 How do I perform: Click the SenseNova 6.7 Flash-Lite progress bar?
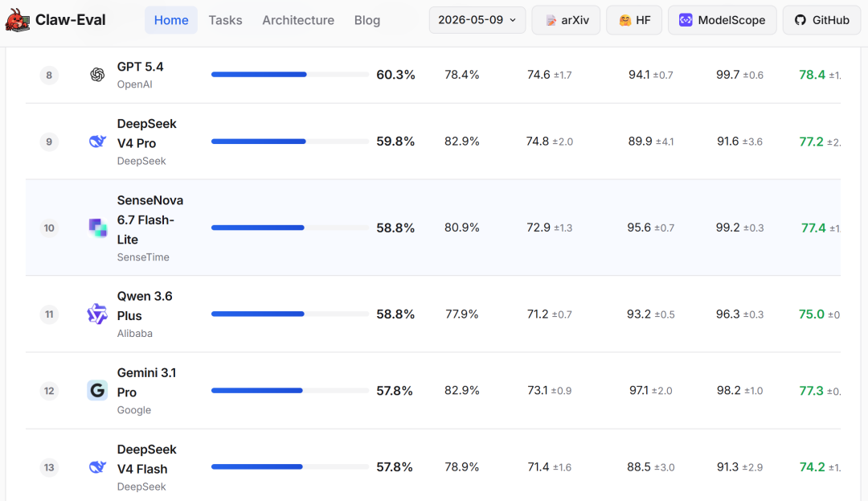pos(290,228)
